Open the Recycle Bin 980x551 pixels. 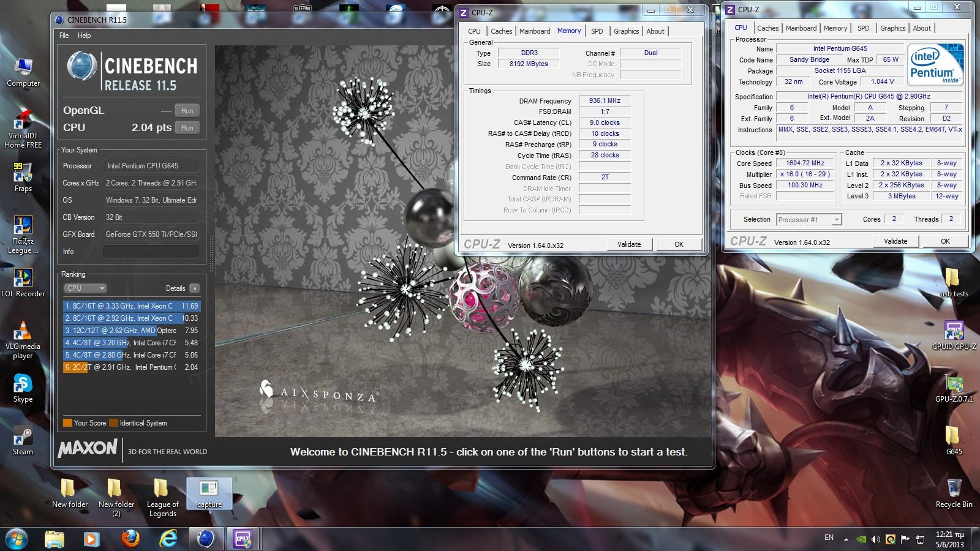[954, 493]
